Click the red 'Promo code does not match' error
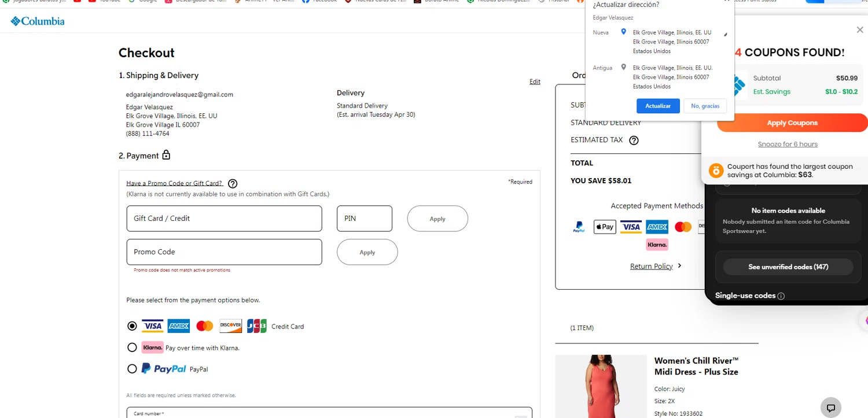Image resolution: width=868 pixels, height=418 pixels. click(x=182, y=270)
